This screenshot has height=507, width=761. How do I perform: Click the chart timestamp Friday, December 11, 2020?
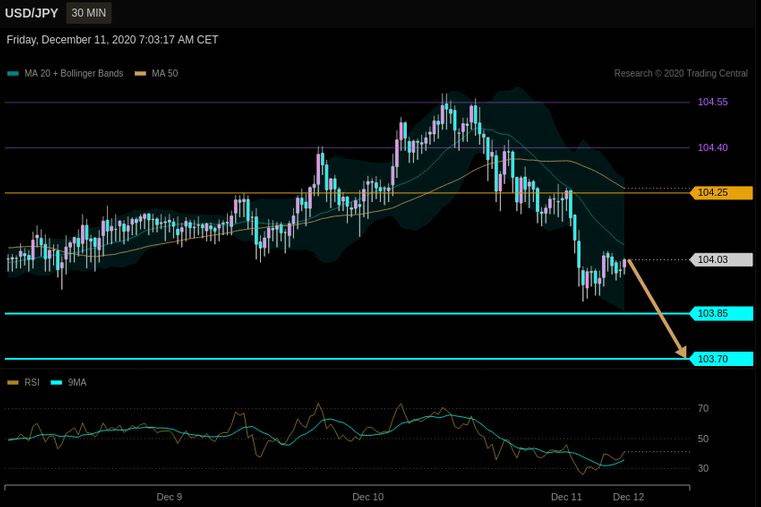point(113,40)
